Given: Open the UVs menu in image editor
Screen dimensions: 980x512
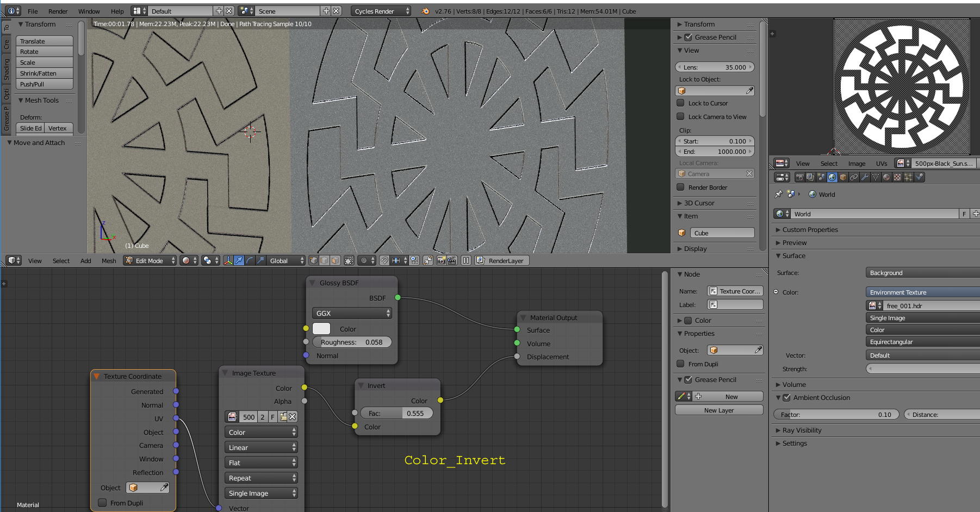Looking at the screenshot, I should [x=882, y=164].
